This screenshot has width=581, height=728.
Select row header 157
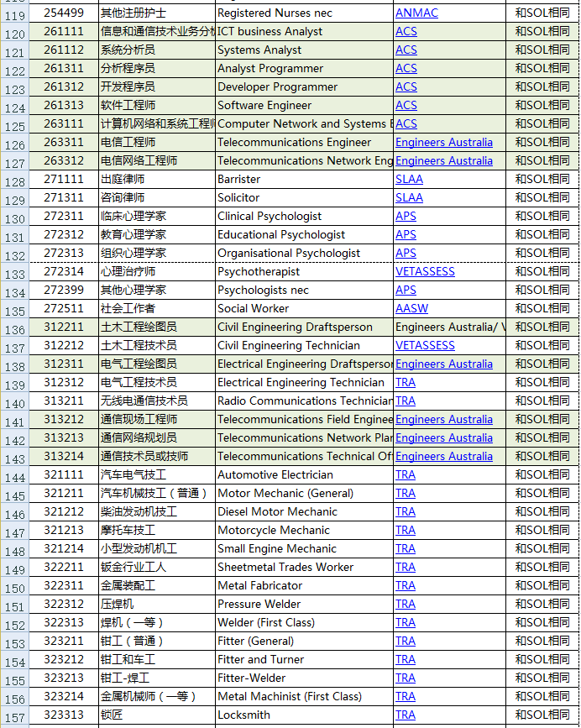pyautogui.click(x=15, y=715)
